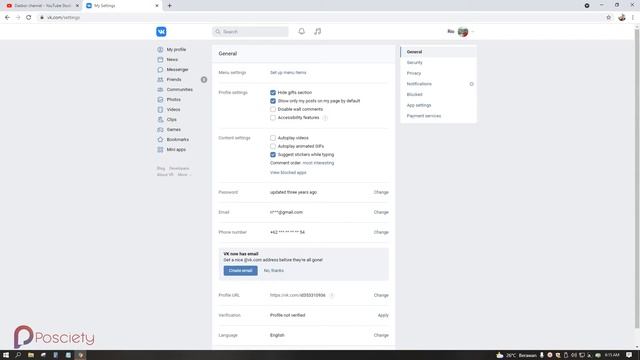Click the page vertical scrollbar
Screen dimensions: 640x360
[637, 180]
